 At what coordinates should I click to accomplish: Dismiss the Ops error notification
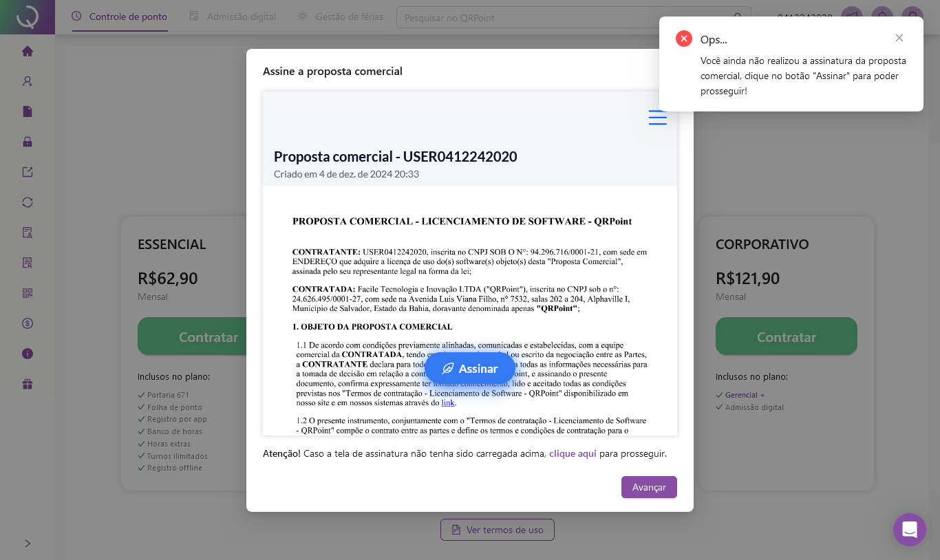899,38
